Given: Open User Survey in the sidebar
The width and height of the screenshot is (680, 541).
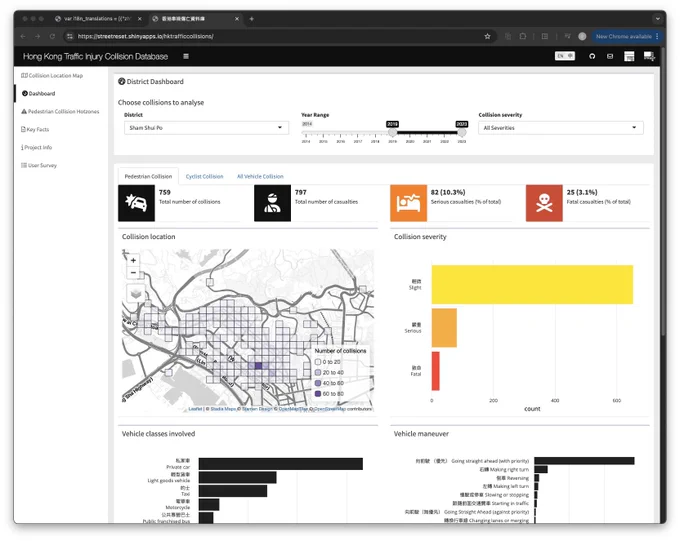Looking at the screenshot, I should (39, 165).
